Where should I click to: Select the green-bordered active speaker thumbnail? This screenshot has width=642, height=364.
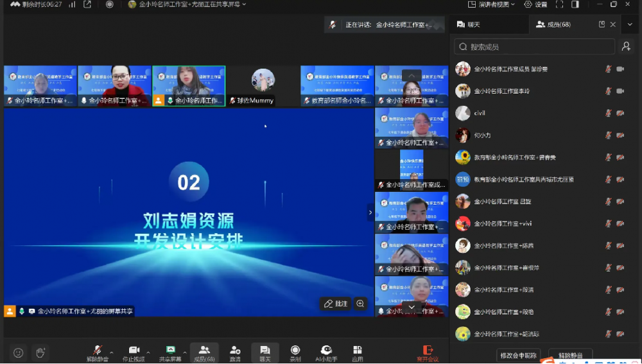[x=189, y=85]
